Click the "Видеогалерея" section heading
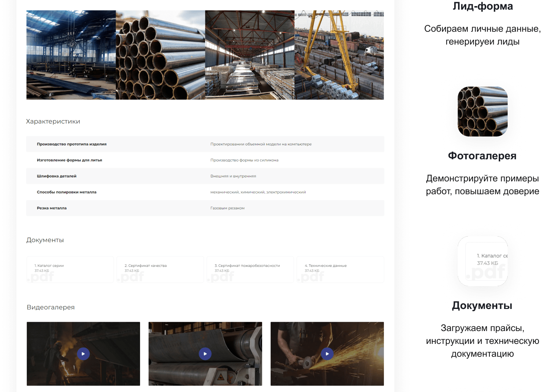The height and width of the screenshot is (392, 549). (51, 307)
